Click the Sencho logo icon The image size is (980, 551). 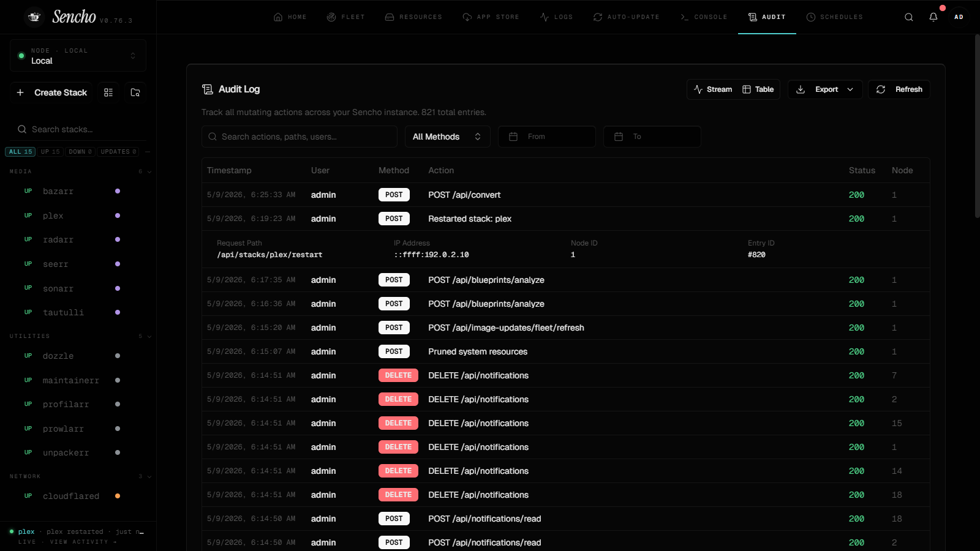[34, 17]
